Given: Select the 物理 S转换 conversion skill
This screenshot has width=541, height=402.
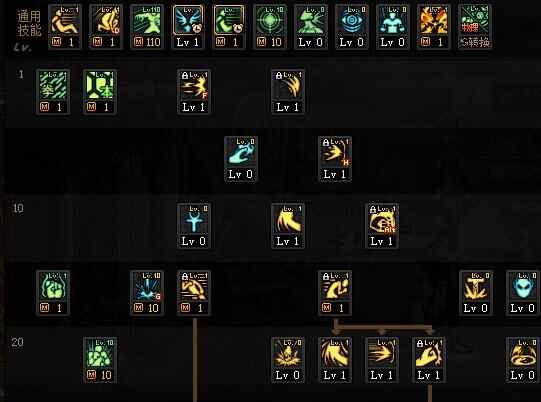Looking at the screenshot, I should click(475, 27).
